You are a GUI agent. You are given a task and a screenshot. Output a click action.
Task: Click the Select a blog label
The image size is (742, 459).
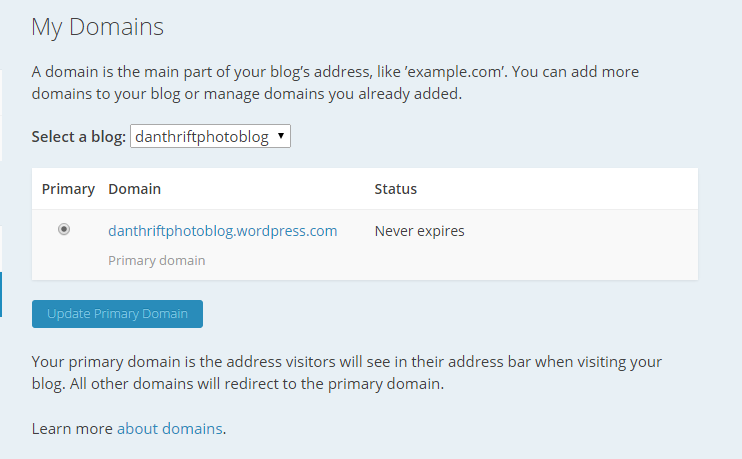coord(79,137)
